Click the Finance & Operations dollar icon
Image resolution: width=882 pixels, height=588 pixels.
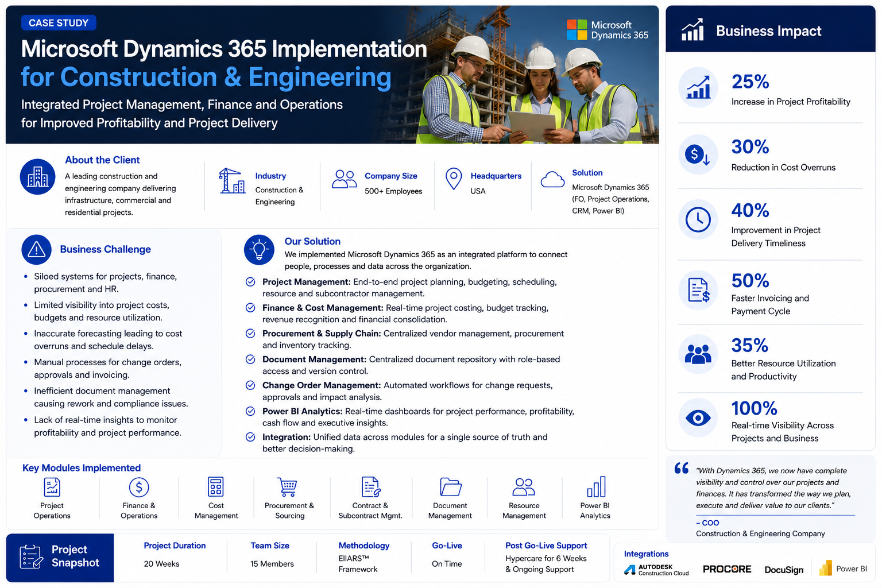pos(139,487)
